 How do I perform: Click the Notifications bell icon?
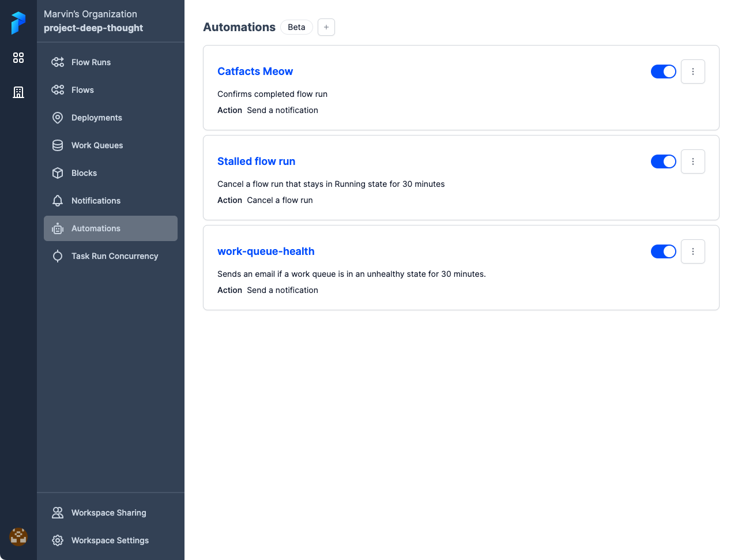(x=58, y=201)
